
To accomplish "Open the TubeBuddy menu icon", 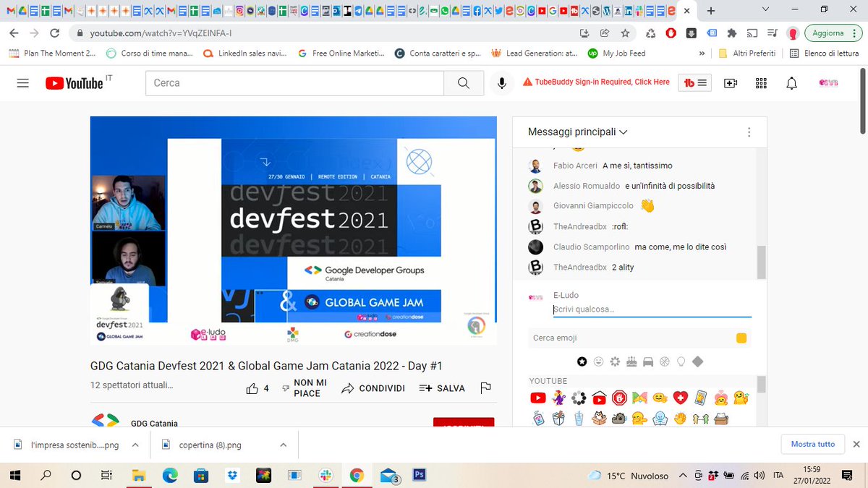I will click(696, 83).
